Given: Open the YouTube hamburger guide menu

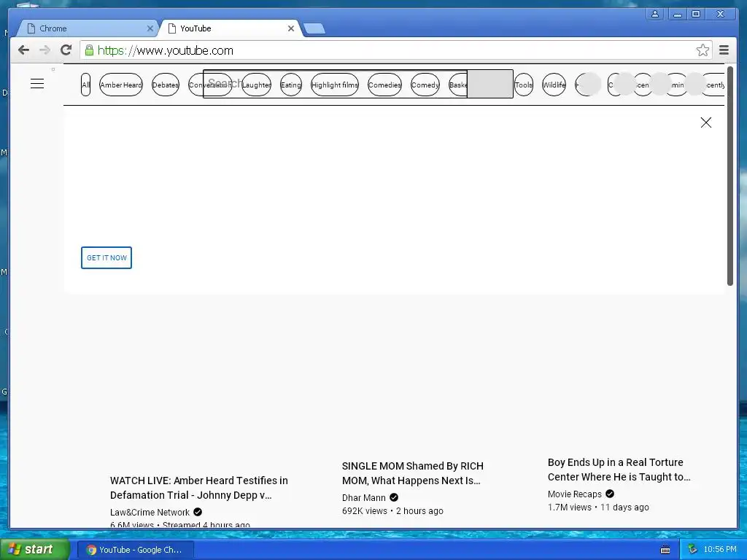Looking at the screenshot, I should 37,84.
